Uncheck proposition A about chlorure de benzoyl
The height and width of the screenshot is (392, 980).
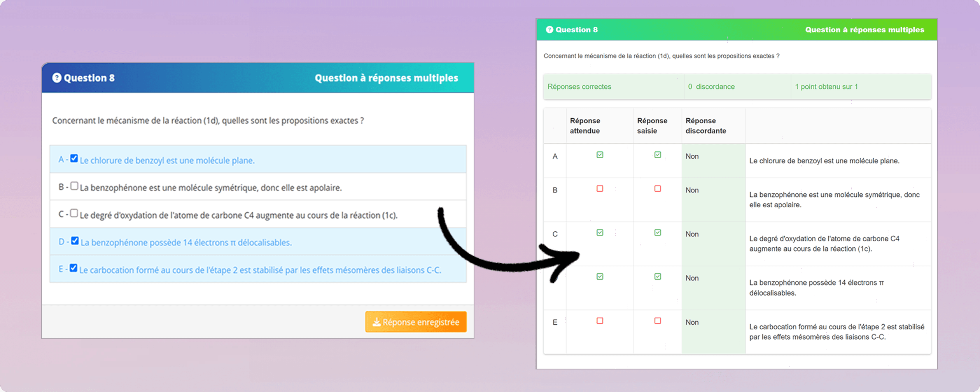pyautogui.click(x=74, y=158)
